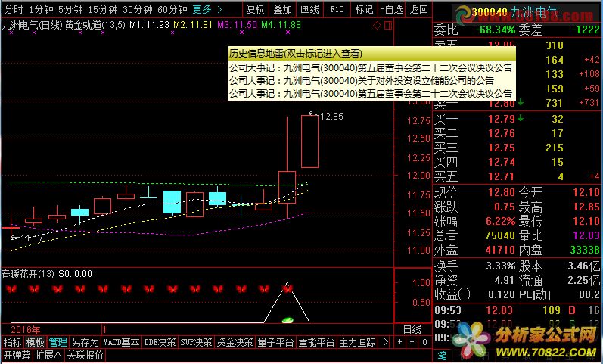Click the purple x marker left of tooltip

pos(173,33)
